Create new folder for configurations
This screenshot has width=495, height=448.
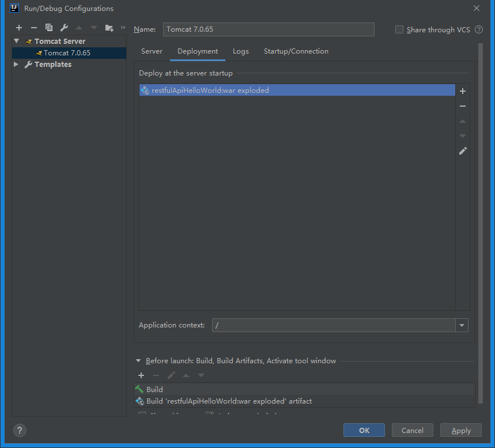[x=109, y=28]
